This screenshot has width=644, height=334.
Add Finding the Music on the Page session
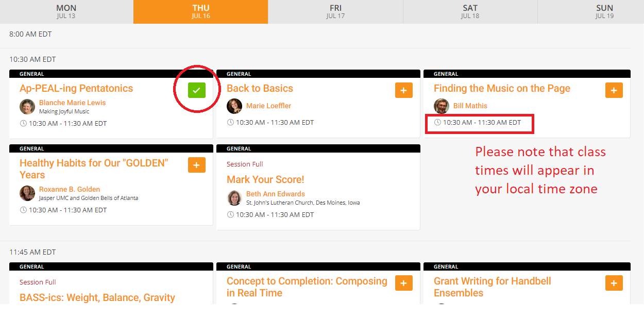pos(614,90)
